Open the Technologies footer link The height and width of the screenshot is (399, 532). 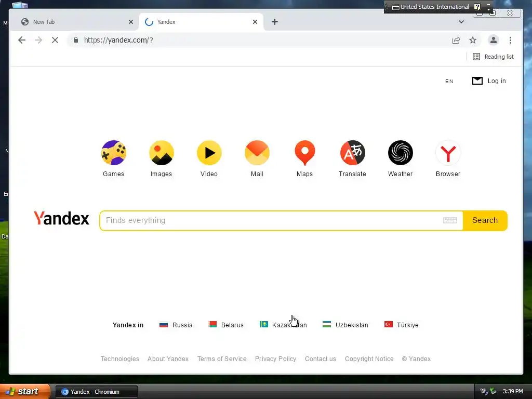pos(120,358)
